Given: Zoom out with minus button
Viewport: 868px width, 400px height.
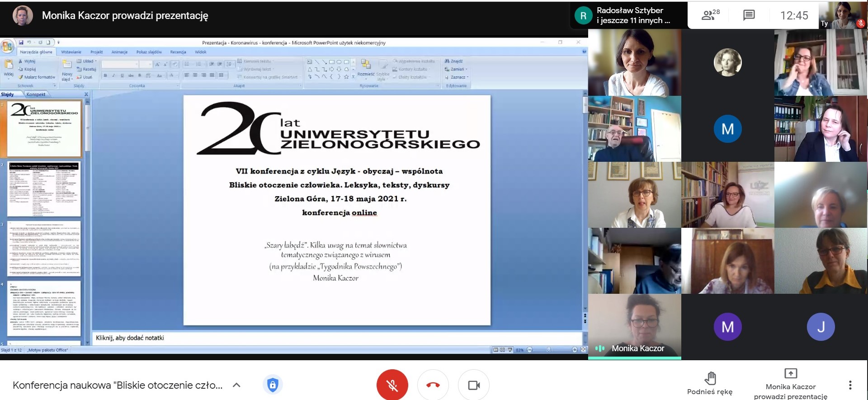Looking at the screenshot, I should click(x=529, y=350).
